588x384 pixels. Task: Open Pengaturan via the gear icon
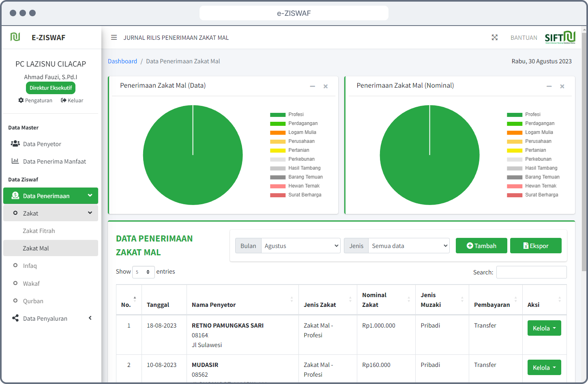(21, 100)
